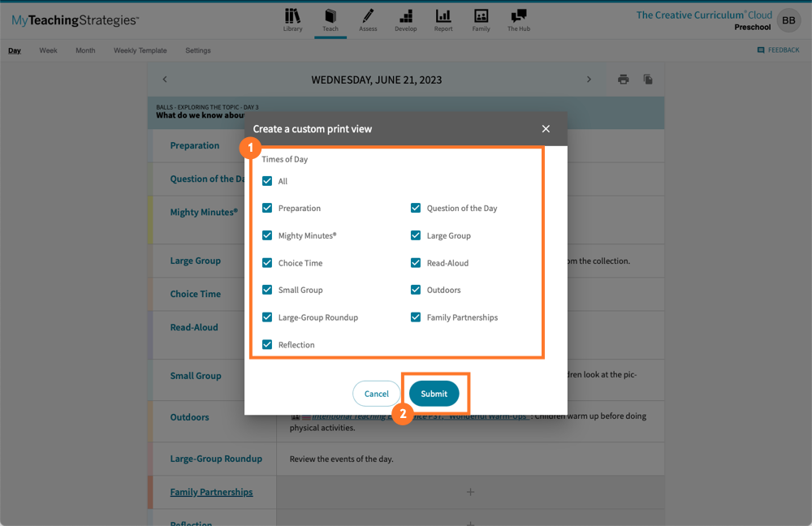Click the BB profile avatar circle
The width and height of the screenshot is (812, 526).
788,20
